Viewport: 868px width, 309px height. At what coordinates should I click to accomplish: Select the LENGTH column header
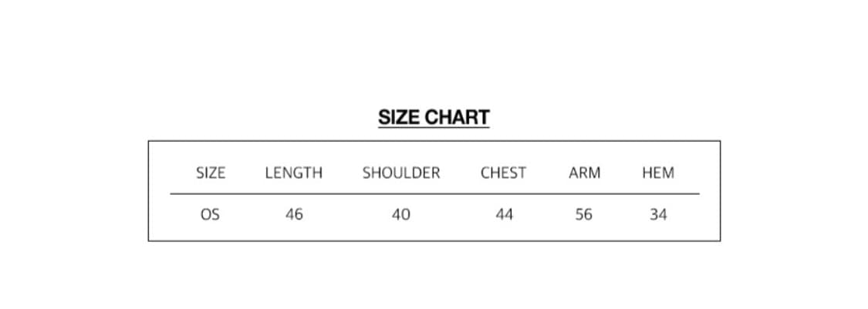(x=293, y=173)
